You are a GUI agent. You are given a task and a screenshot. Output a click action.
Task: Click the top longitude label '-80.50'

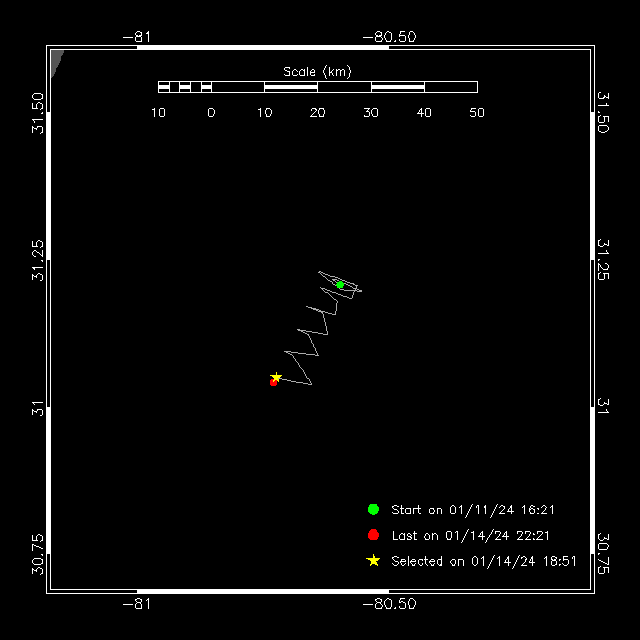coord(389,37)
